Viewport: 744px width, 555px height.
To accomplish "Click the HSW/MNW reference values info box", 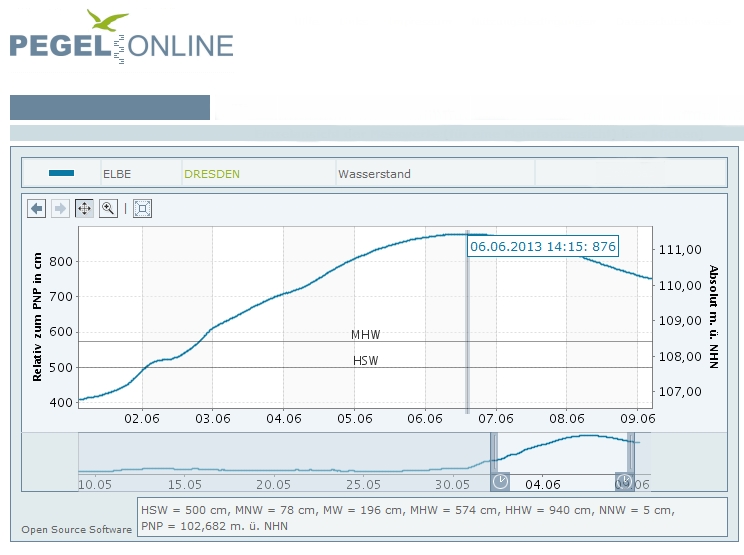I will 430,517.
